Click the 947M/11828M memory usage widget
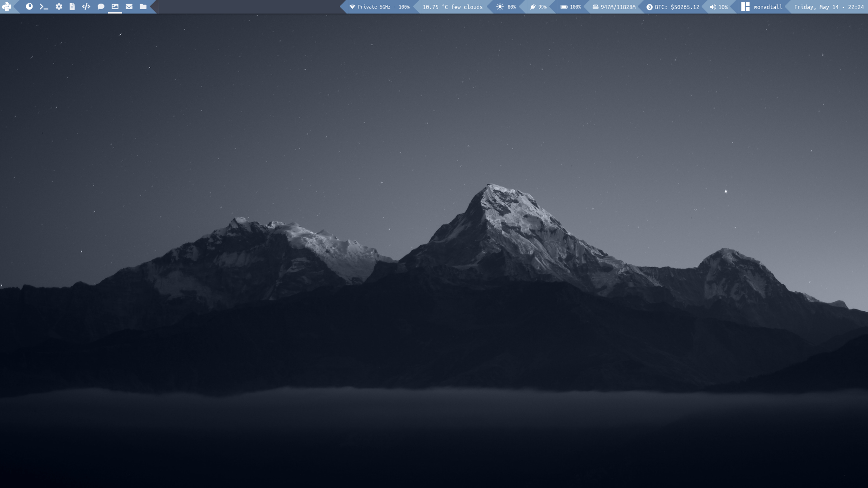 coord(613,7)
